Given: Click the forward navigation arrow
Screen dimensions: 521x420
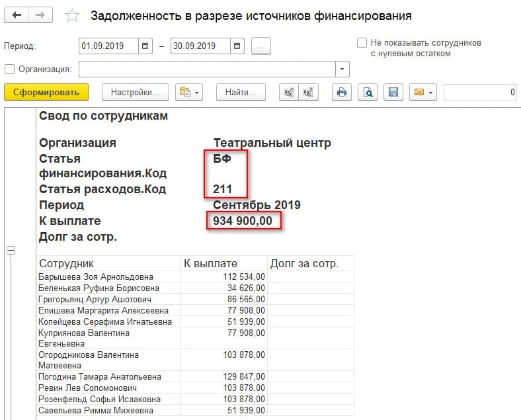Looking at the screenshot, I should pyautogui.click(x=40, y=16).
